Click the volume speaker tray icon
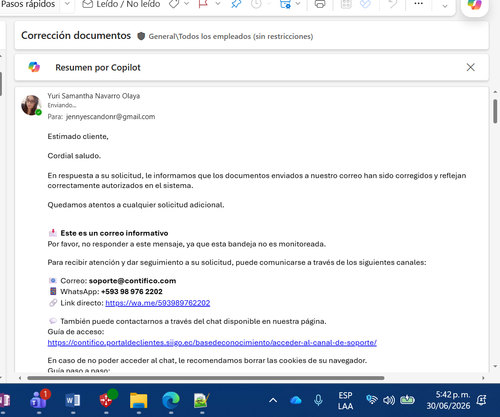The width and height of the screenshot is (500, 417). pos(389,400)
